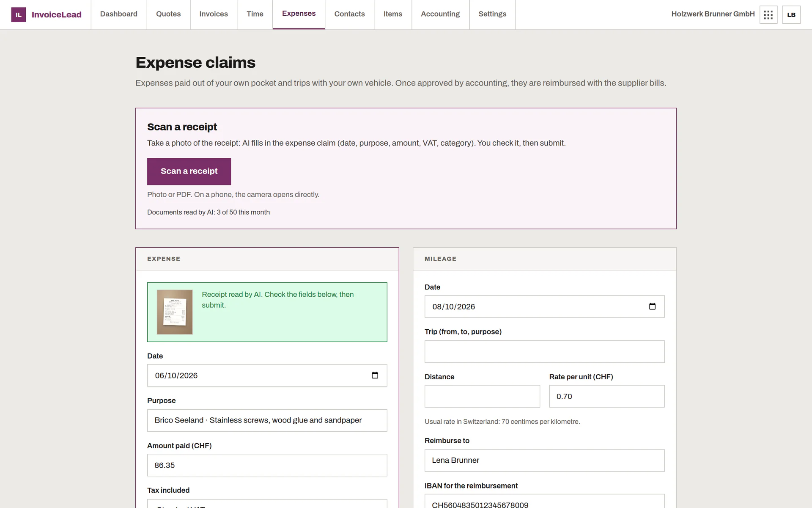
Task: Click the InvoiceLead IL logo icon
Action: point(19,15)
